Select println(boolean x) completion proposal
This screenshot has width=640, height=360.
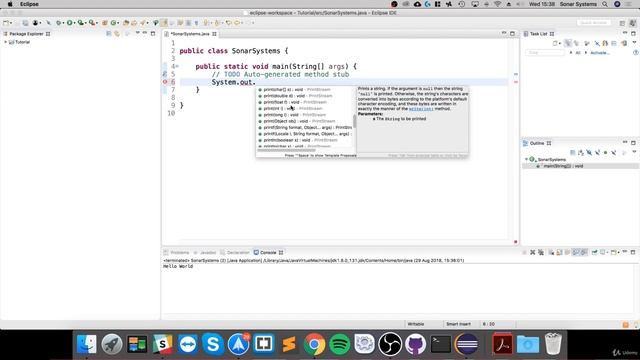pos(305,140)
